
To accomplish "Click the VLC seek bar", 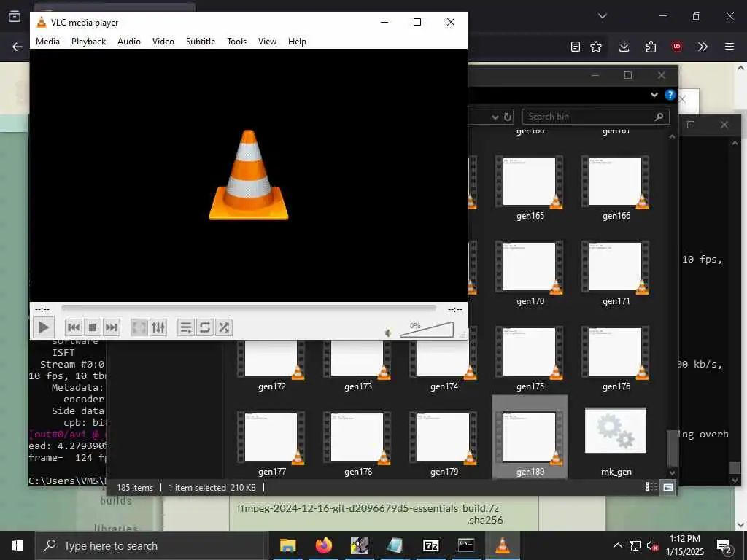I will [x=248, y=308].
